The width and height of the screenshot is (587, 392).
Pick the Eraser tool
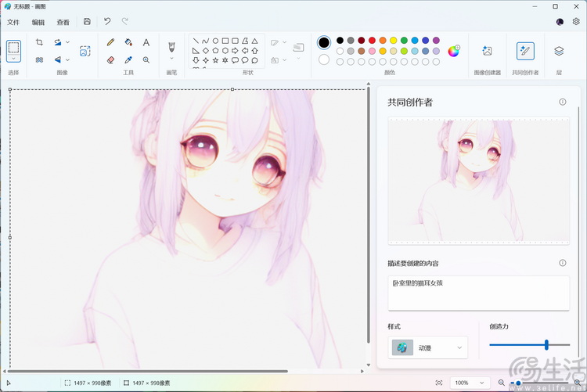110,59
